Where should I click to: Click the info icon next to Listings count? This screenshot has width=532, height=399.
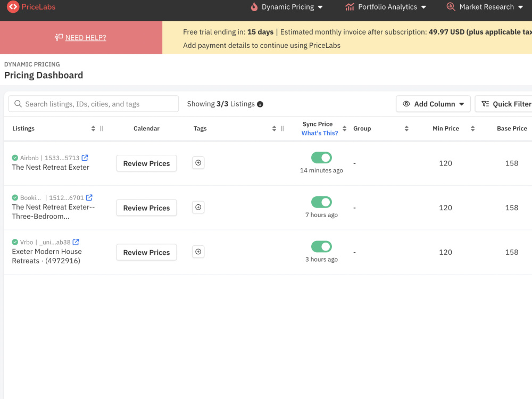click(x=260, y=104)
